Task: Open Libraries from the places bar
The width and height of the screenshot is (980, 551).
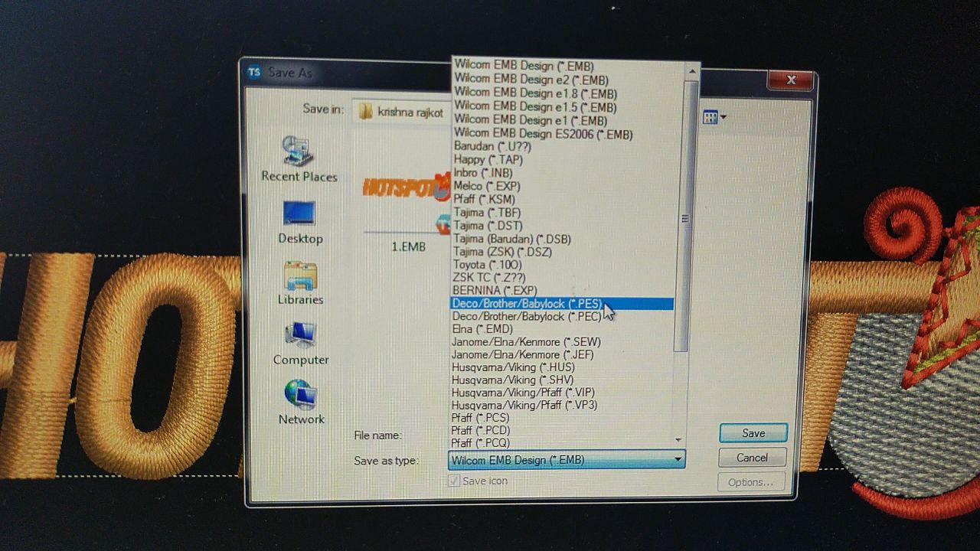Action: [x=300, y=275]
